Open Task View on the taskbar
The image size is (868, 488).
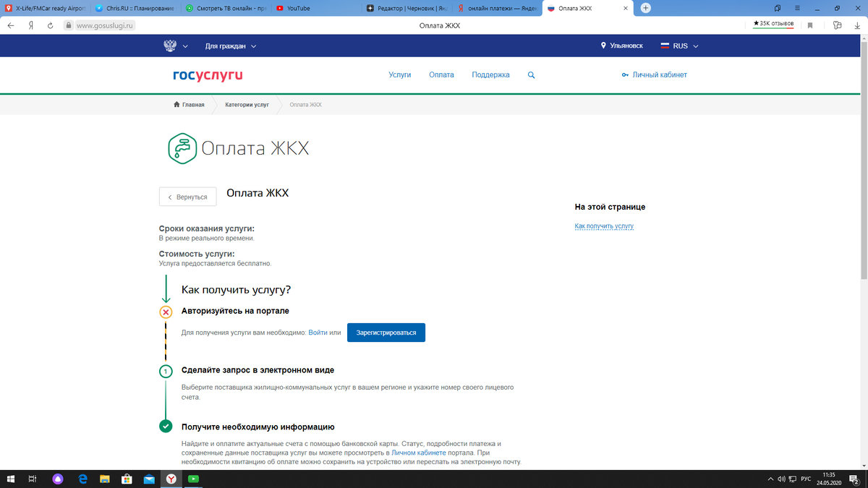[33, 479]
